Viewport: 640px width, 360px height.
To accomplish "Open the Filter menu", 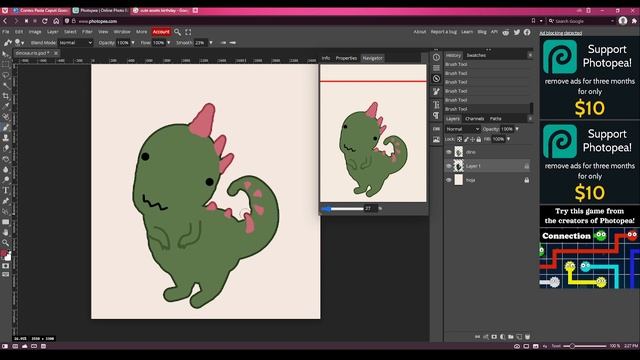I will click(x=87, y=32).
